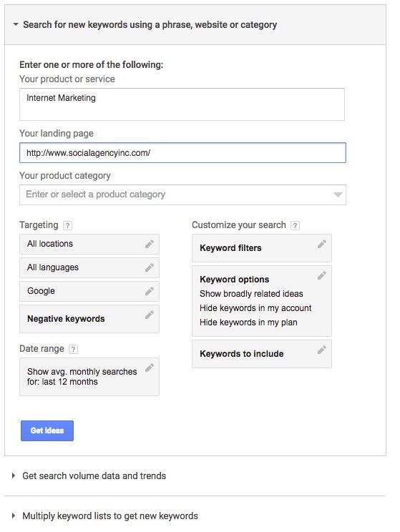Click Keyword filters pencil icon
This screenshot has width=400, height=532.
pos(322,245)
